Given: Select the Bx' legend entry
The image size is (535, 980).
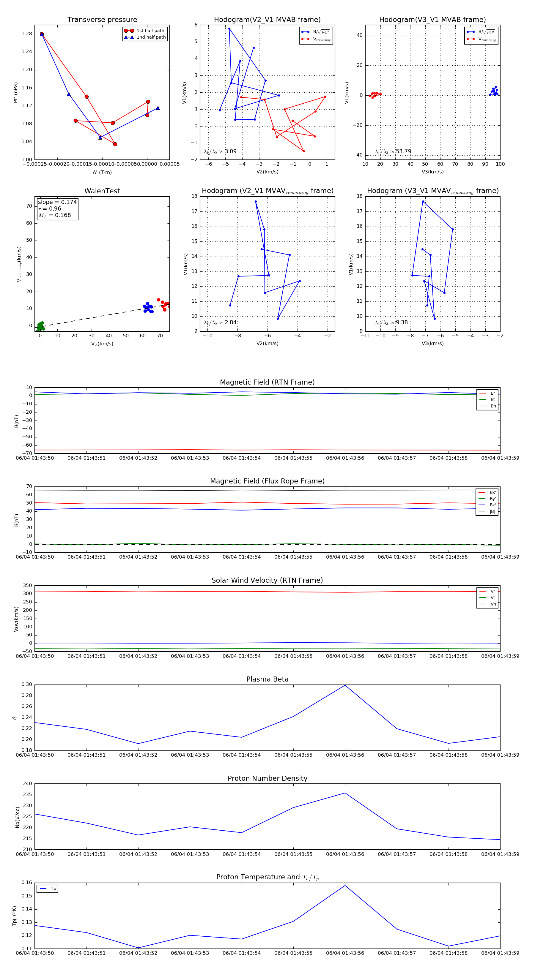Looking at the screenshot, I should click(x=487, y=492).
